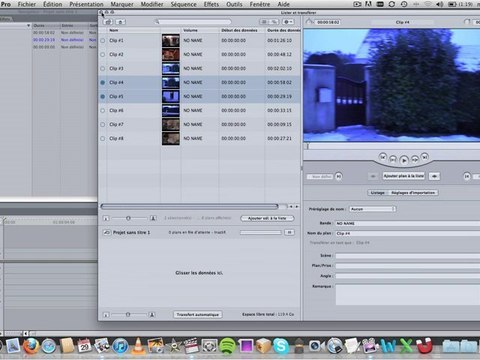Screen dimensions: 480x360
Task: Click the Bande input field
Action: tap(407, 223)
